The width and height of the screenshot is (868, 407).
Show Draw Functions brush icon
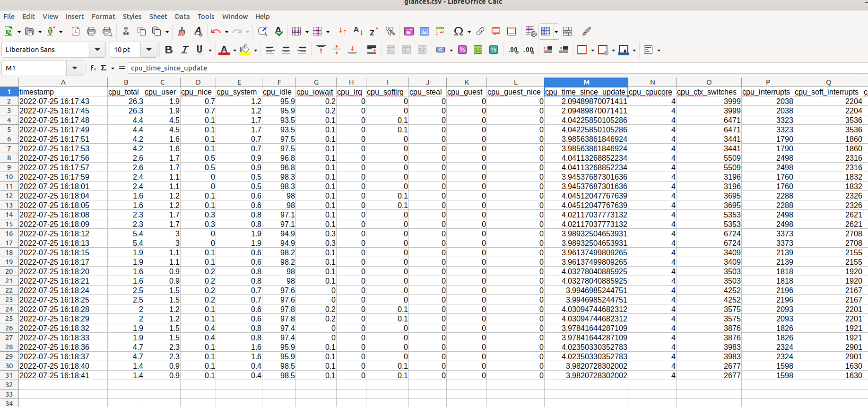[587, 32]
